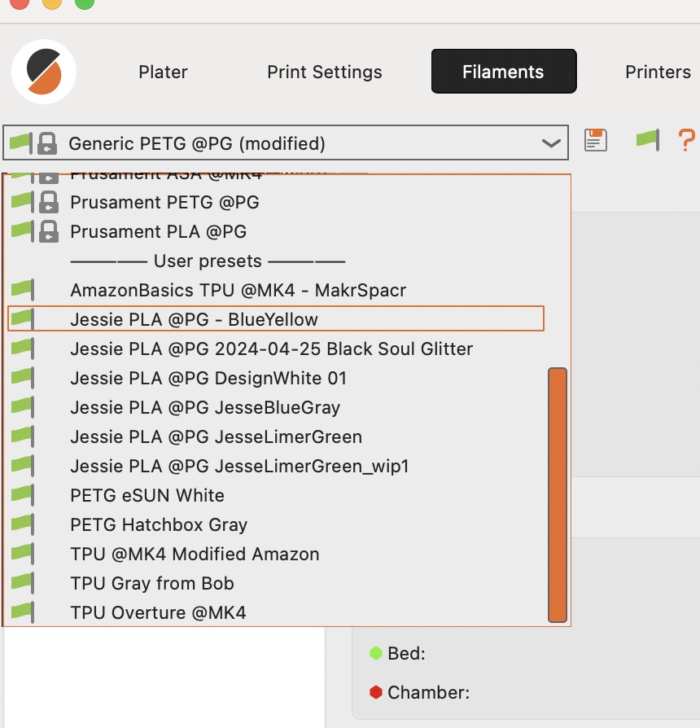Select Jessie PLA @PG - BlueYellow preset

coord(276,319)
